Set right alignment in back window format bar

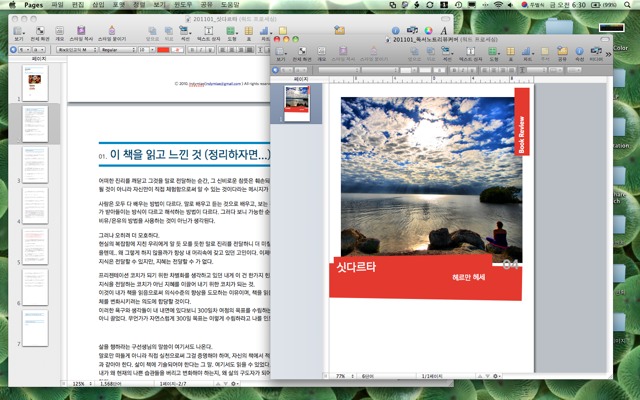240,49
